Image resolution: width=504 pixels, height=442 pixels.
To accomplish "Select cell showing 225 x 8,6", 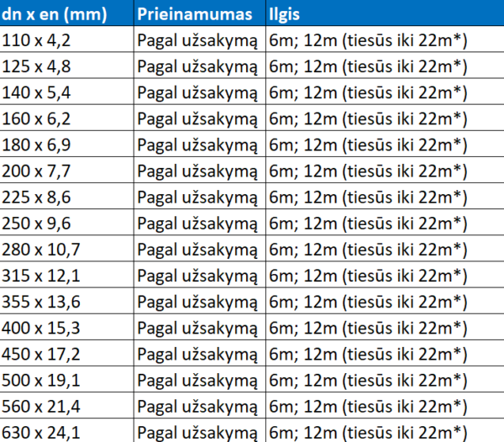I will [x=66, y=196].
